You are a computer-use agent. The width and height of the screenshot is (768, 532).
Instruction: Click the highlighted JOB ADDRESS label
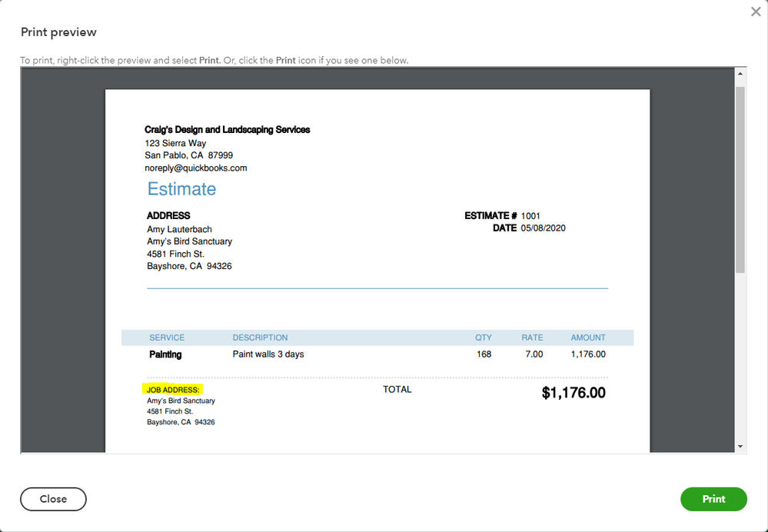click(x=173, y=390)
